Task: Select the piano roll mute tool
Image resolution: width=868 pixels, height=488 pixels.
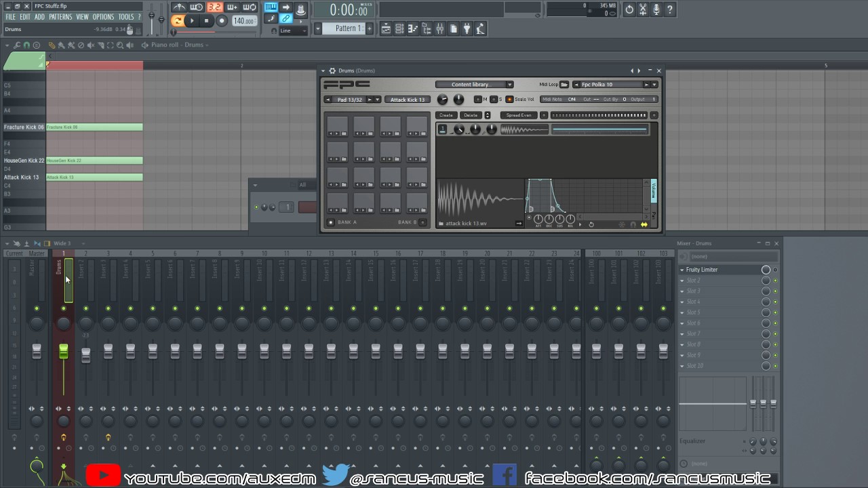Action: click(91, 45)
